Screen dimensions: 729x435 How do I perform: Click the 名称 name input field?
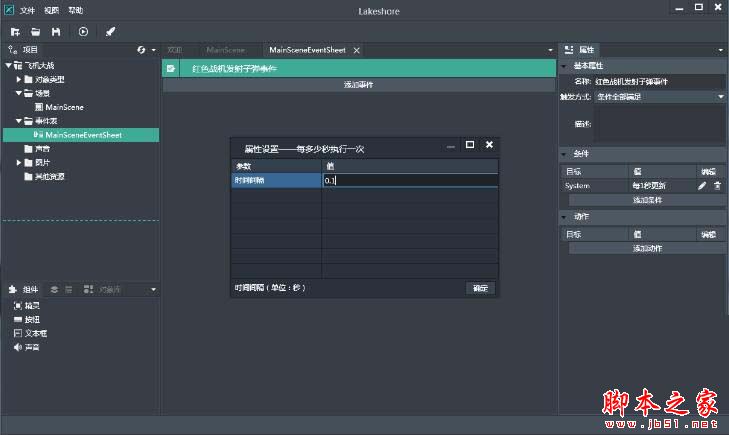pos(659,82)
